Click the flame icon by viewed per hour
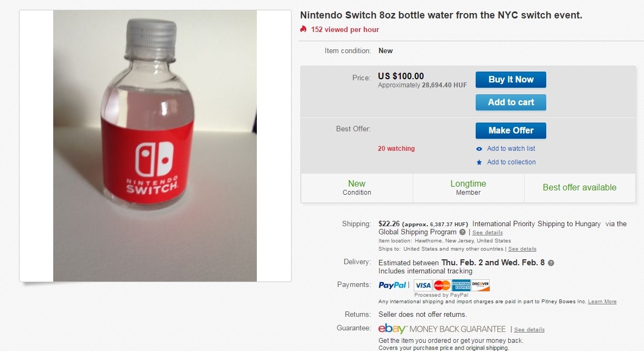The image size is (644, 351). [304, 29]
